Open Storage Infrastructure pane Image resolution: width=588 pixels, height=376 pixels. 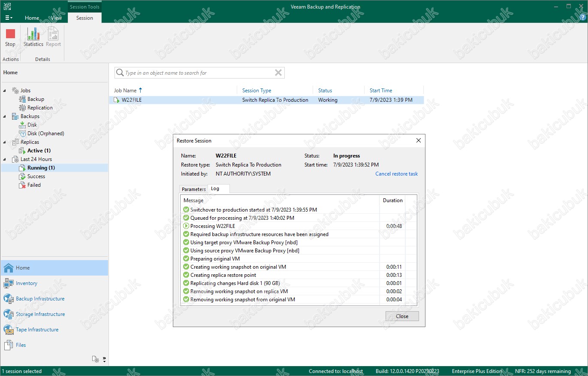54,314
